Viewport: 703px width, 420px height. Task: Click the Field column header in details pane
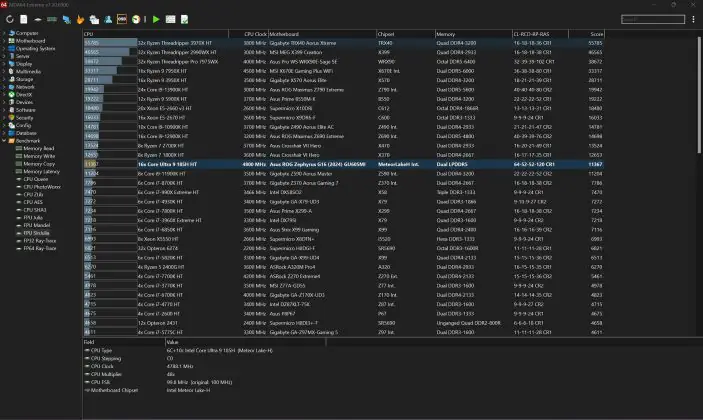(x=124, y=342)
